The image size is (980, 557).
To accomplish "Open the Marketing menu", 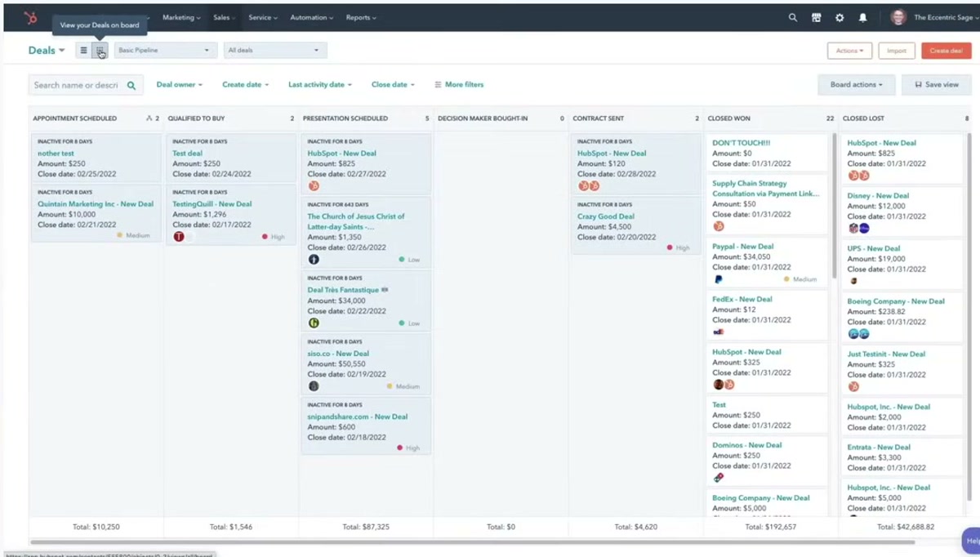I will [181, 17].
